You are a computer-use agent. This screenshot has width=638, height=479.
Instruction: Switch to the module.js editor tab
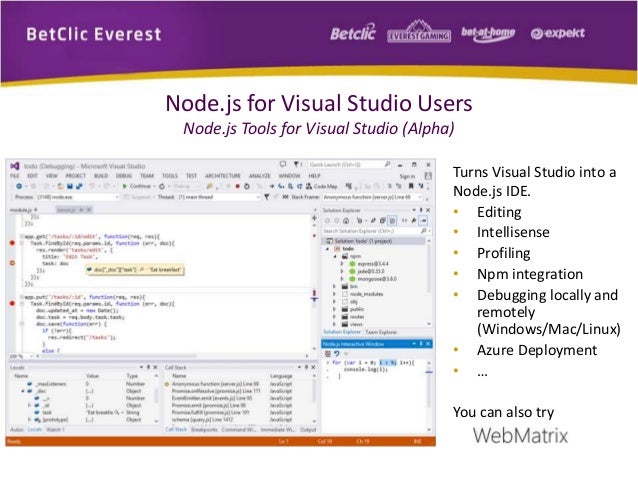coord(21,210)
